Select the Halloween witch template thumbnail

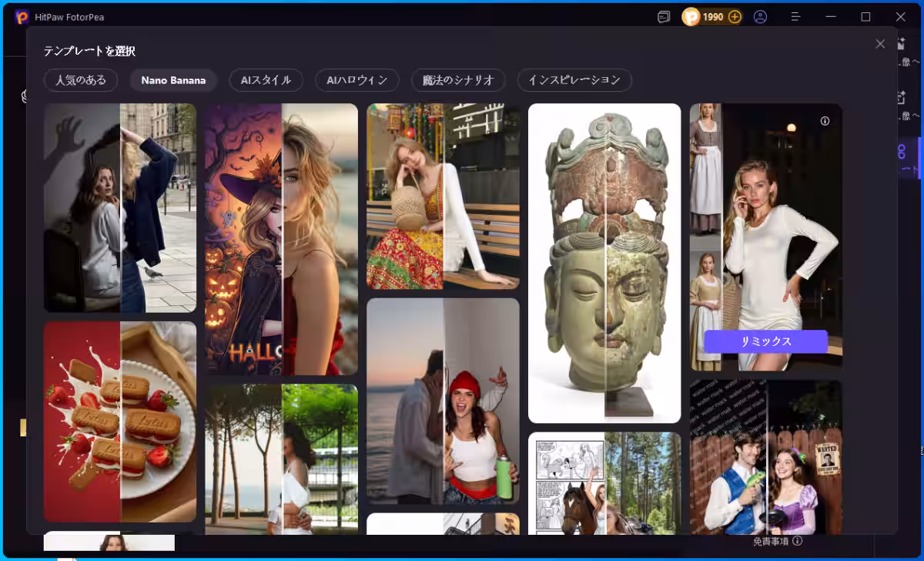[x=281, y=239]
